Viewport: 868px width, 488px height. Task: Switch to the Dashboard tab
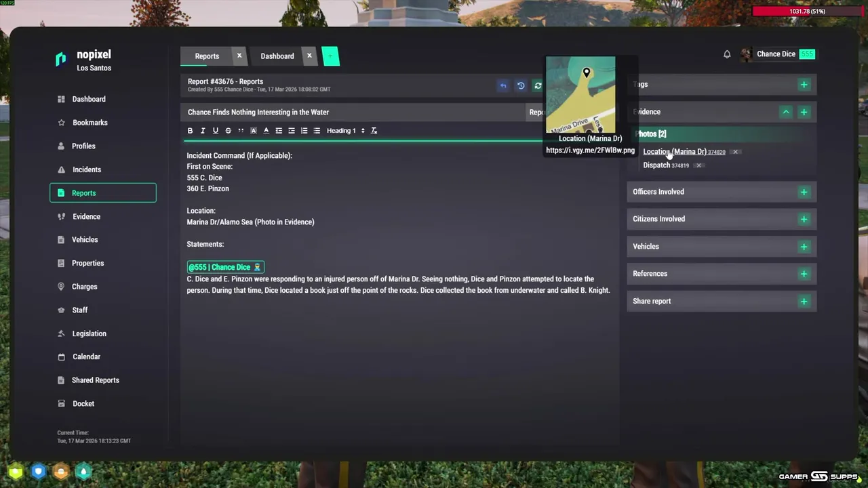277,56
